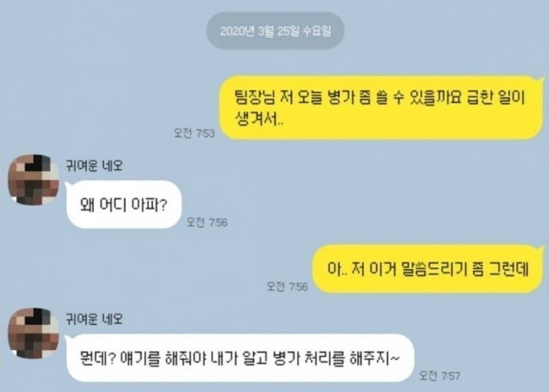Click the 오전 7:56 timestamp beside the yellow '아.. 저 이거' bubble
This screenshot has width=549, height=392.
click(x=287, y=287)
